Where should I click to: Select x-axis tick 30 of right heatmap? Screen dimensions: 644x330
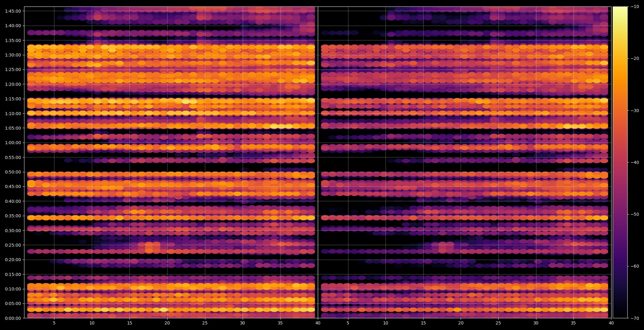[x=536, y=323]
